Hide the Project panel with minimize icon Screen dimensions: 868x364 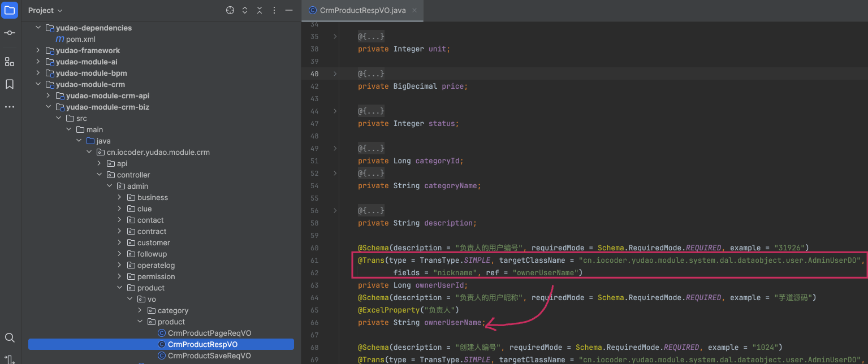[289, 10]
